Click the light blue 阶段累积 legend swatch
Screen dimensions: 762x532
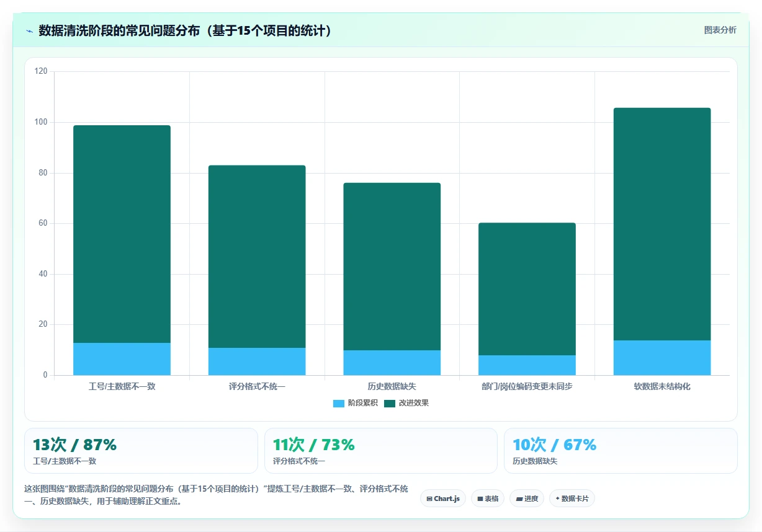[339, 403]
